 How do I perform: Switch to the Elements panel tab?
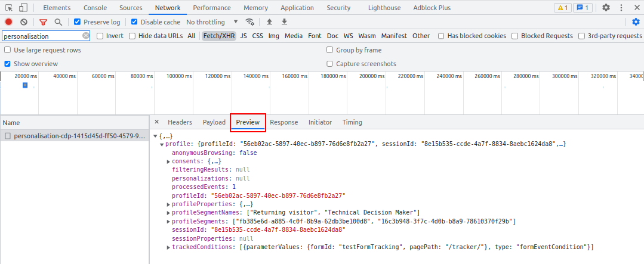click(x=57, y=8)
